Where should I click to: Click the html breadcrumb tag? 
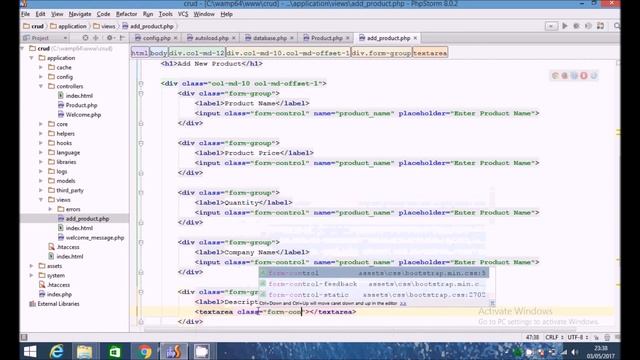140,53
